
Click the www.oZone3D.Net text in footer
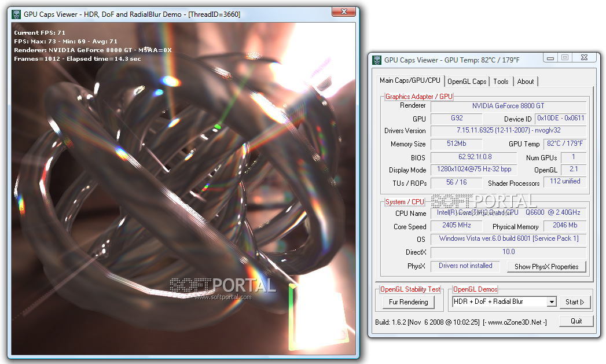click(x=515, y=322)
